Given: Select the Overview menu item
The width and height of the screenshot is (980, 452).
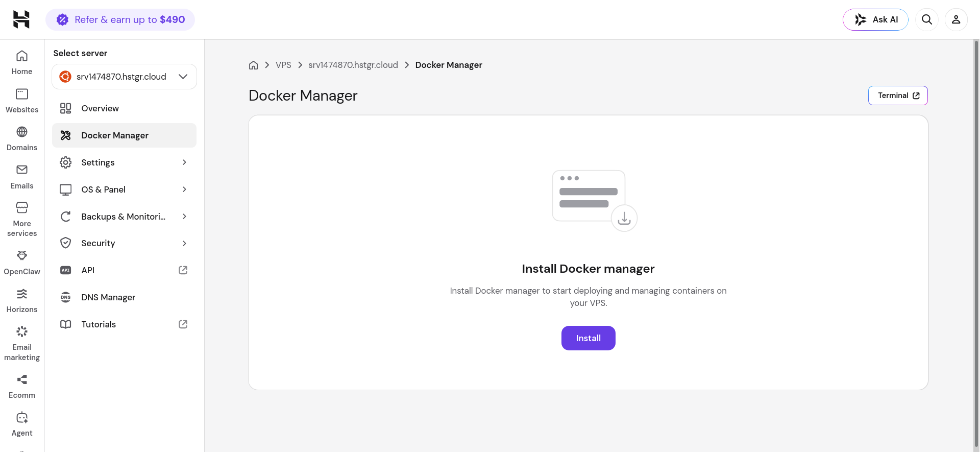Looking at the screenshot, I should pyautogui.click(x=124, y=108).
